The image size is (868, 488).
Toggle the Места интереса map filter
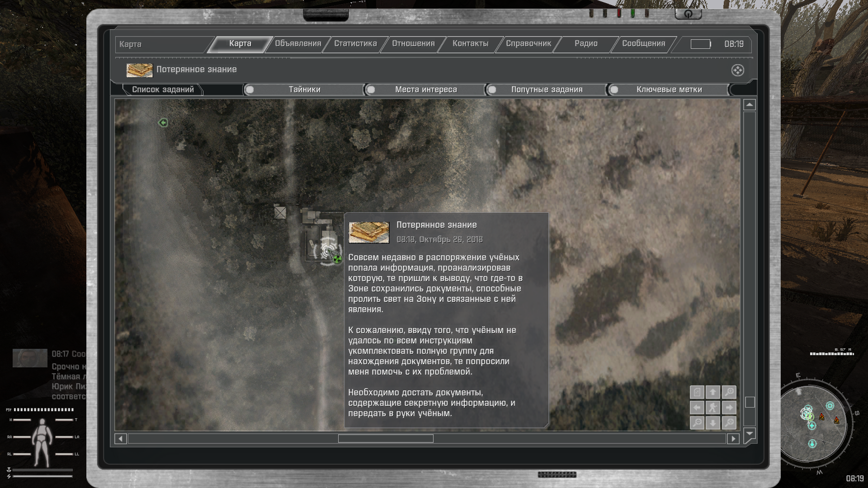(425, 89)
